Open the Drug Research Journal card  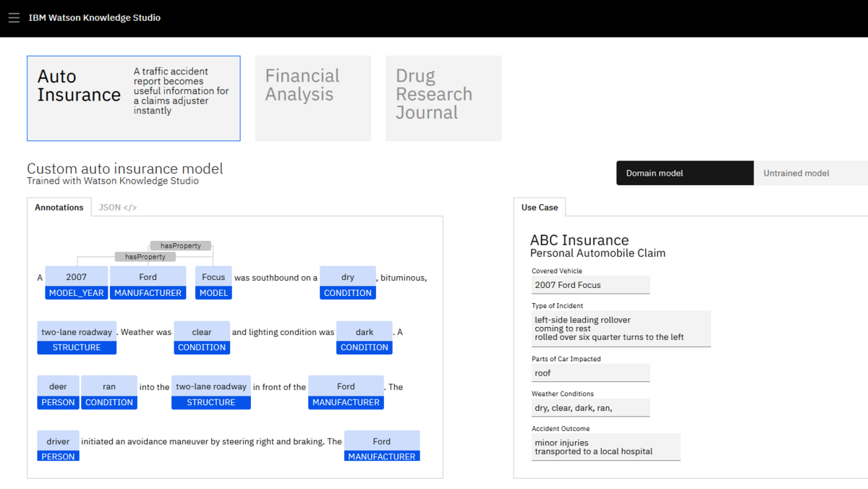(443, 98)
